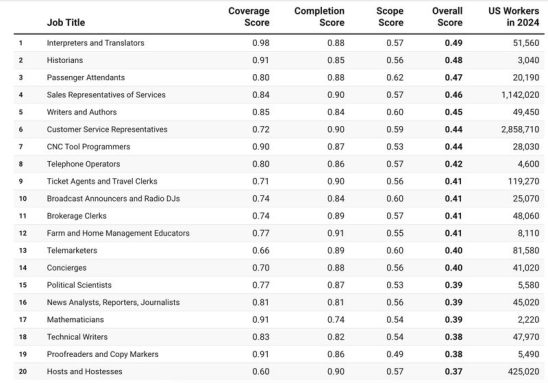Screen dimensions: 548x383
Task: Select the Telemarketers job title
Action: click(x=72, y=251)
